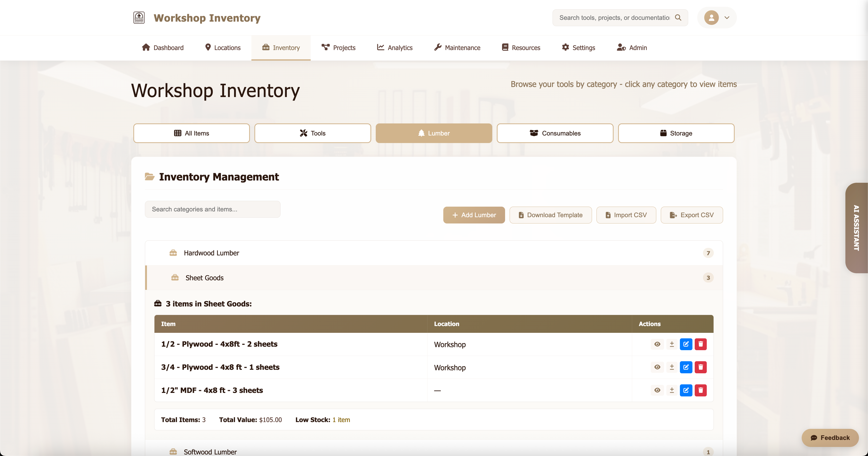Export inventory as CSV
This screenshot has width=868, height=456.
(692, 215)
